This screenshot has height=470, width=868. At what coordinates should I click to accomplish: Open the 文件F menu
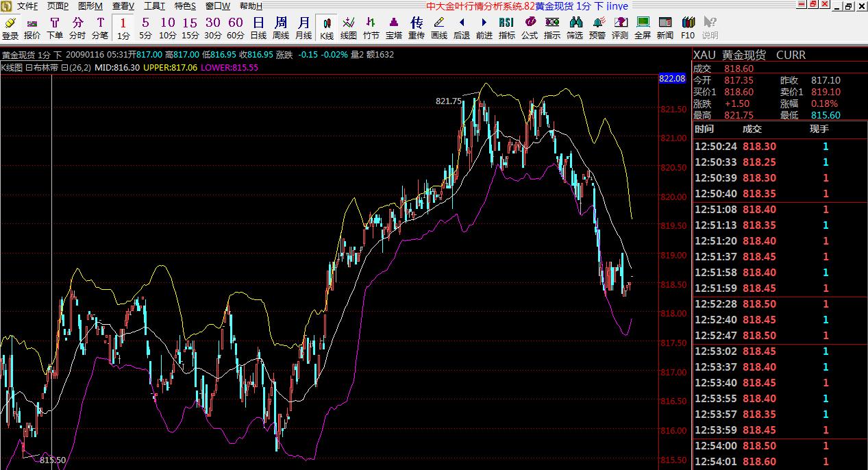coord(27,6)
